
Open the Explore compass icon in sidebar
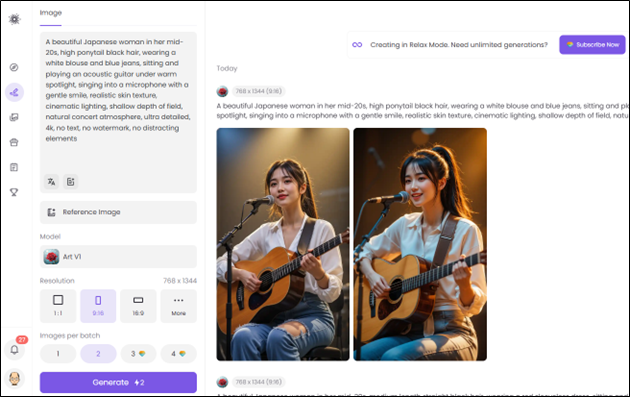tap(14, 67)
